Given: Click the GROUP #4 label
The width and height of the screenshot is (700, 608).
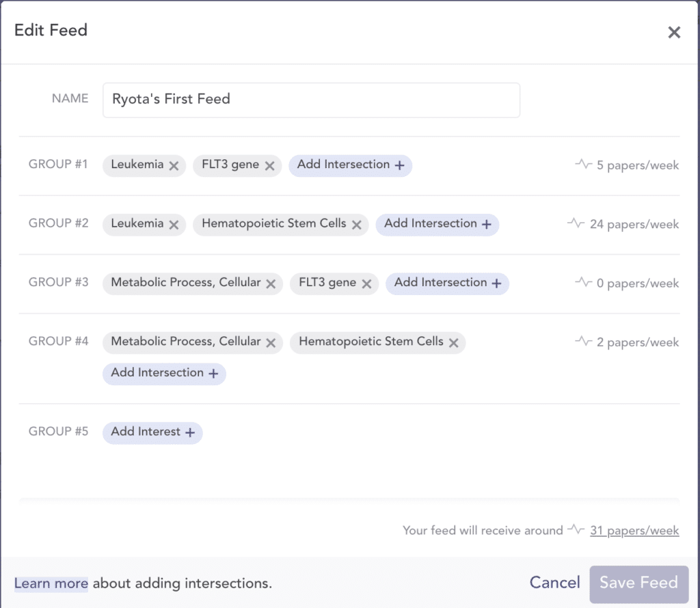Looking at the screenshot, I should [x=59, y=341].
